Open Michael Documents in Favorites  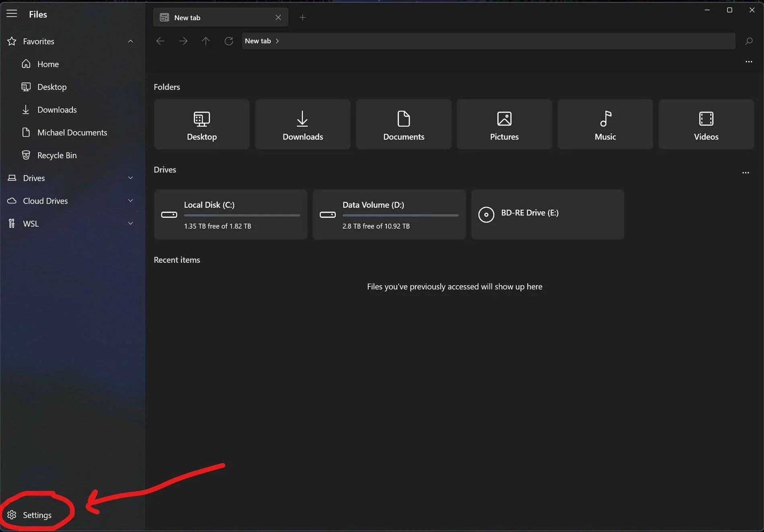click(x=72, y=133)
